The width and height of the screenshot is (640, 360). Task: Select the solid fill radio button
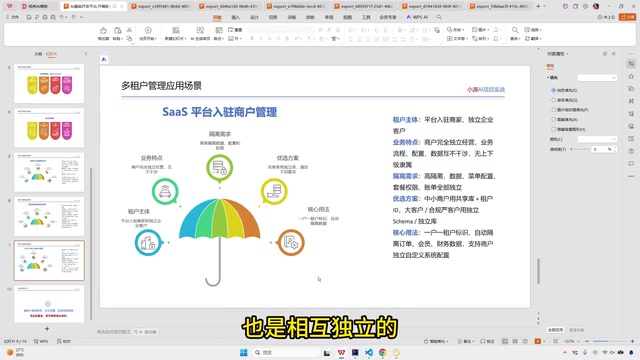(x=553, y=90)
